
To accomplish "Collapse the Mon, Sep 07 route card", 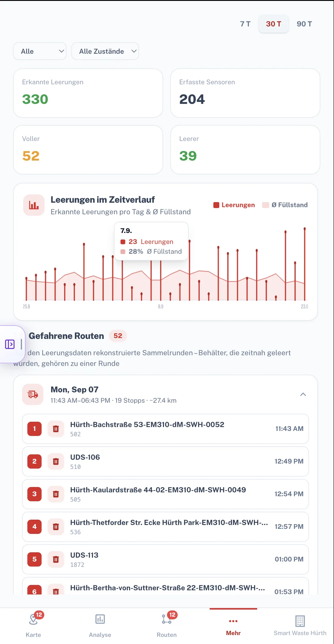I will [x=303, y=394].
